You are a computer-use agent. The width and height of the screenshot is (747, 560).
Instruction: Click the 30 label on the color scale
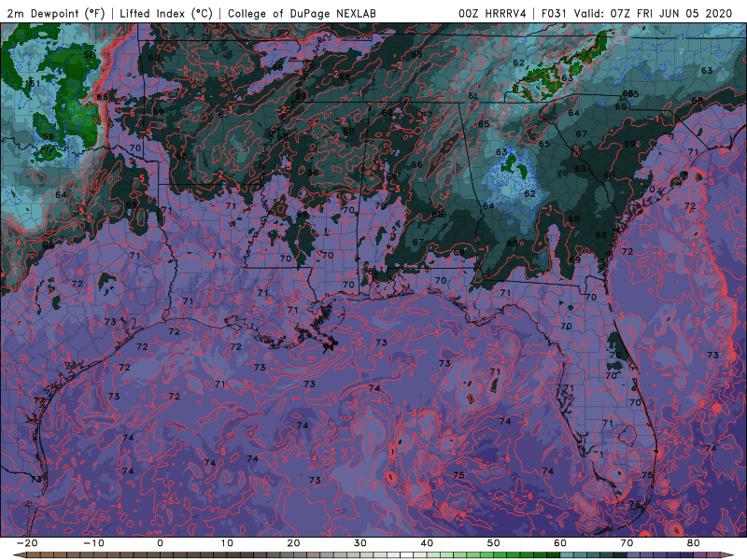click(x=360, y=543)
